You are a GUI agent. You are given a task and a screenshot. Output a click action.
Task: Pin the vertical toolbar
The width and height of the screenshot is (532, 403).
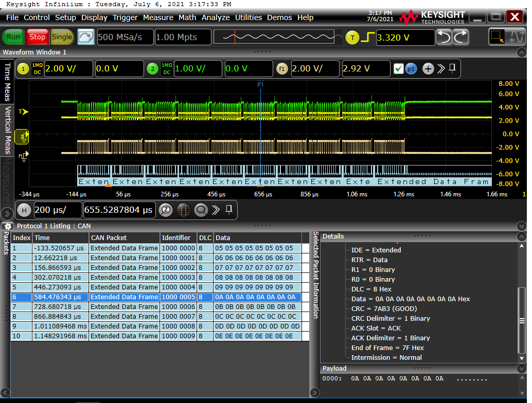452,68
